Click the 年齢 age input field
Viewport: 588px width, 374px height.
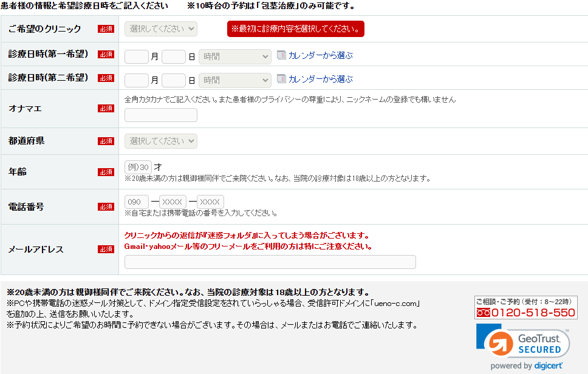(138, 167)
